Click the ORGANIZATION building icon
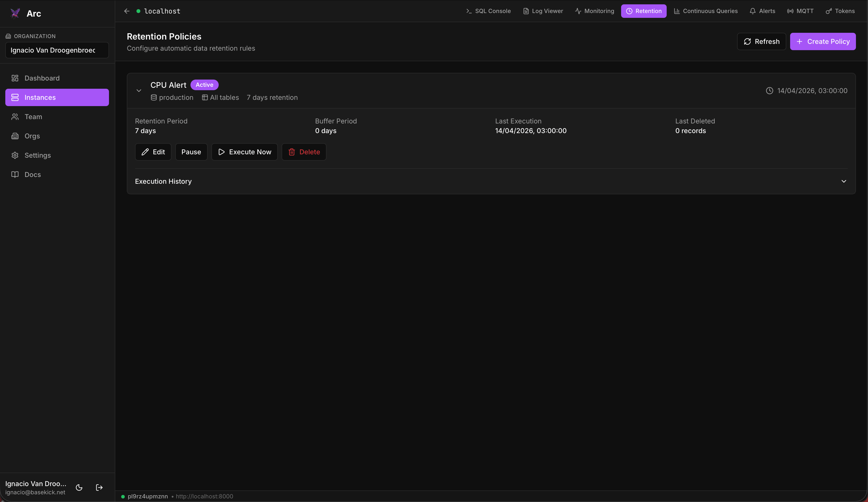868x502 pixels. tap(8, 36)
